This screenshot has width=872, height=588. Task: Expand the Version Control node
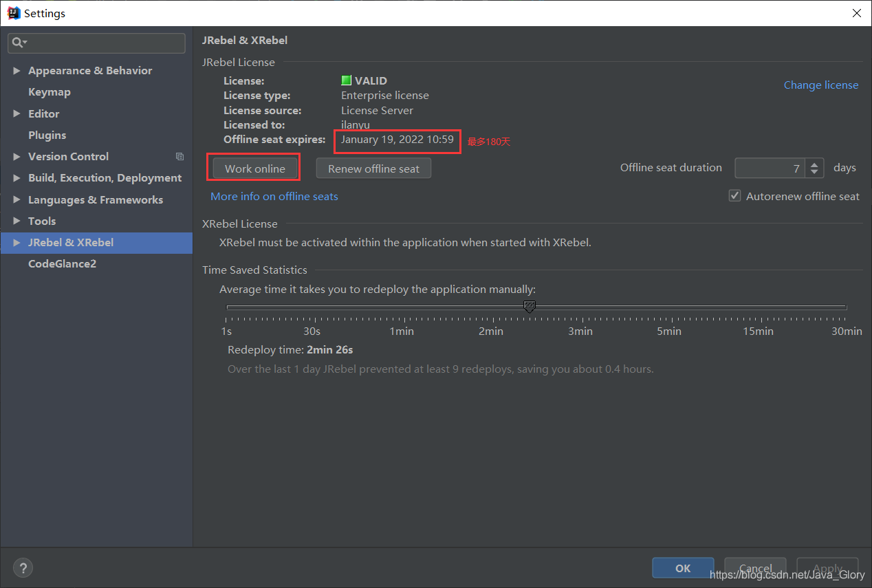(17, 157)
